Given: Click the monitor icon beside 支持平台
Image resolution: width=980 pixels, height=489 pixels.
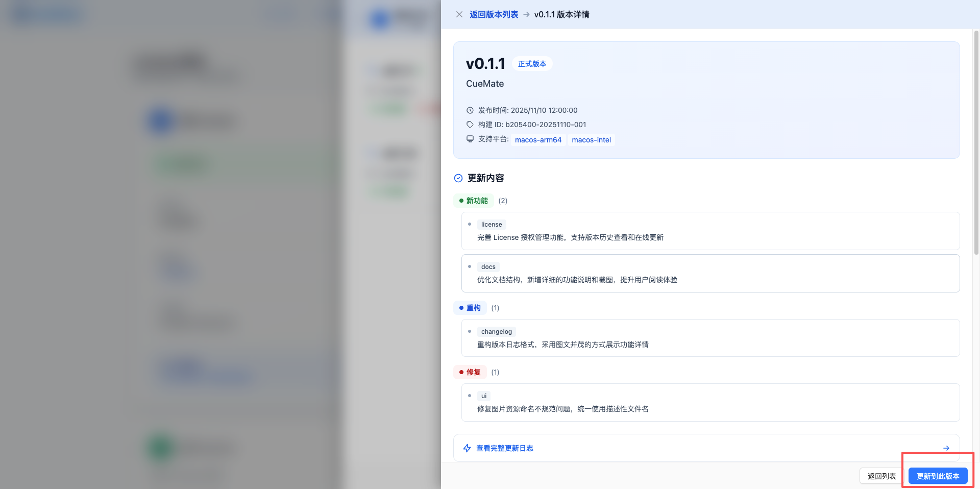Looking at the screenshot, I should [x=470, y=139].
